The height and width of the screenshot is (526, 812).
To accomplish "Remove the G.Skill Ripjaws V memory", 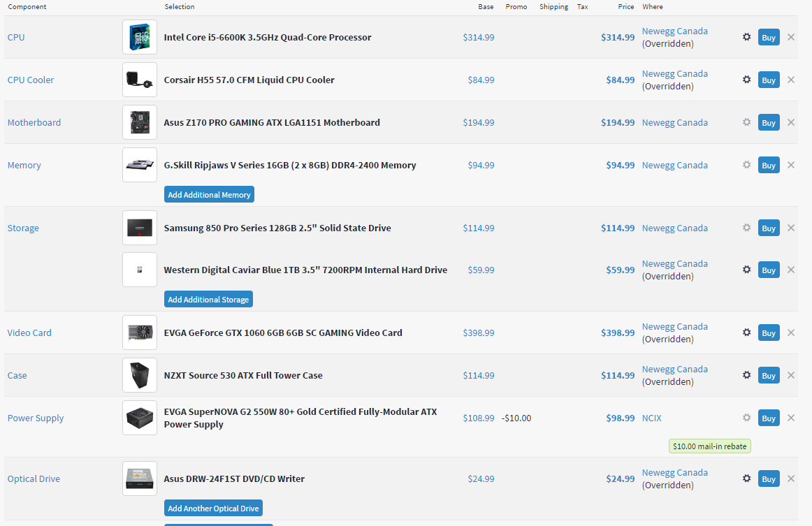I will tap(791, 165).
